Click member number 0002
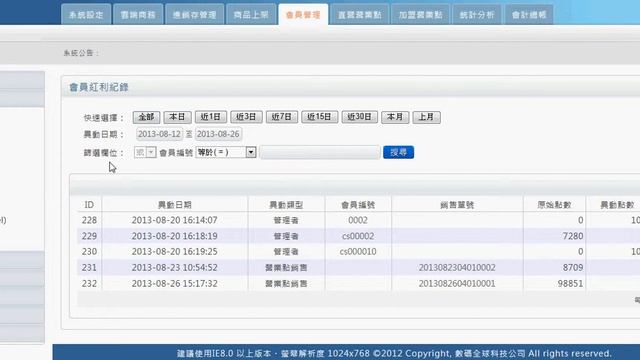Viewport: 640px width, 360px height. coord(358,220)
